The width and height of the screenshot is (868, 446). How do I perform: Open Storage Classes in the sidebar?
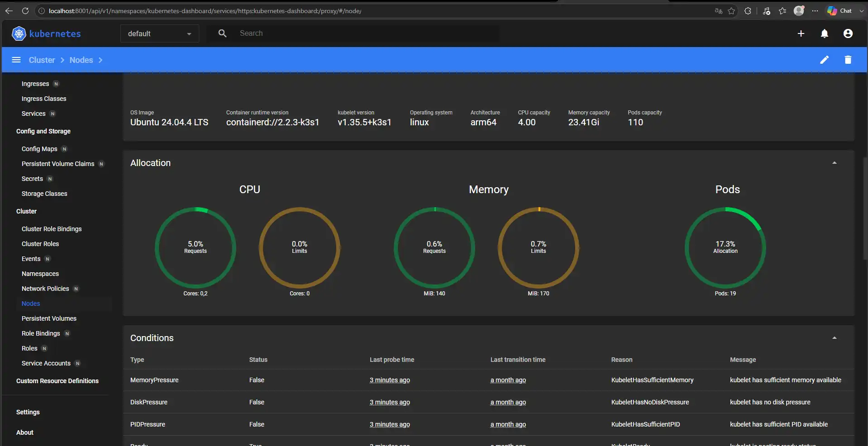click(x=44, y=194)
